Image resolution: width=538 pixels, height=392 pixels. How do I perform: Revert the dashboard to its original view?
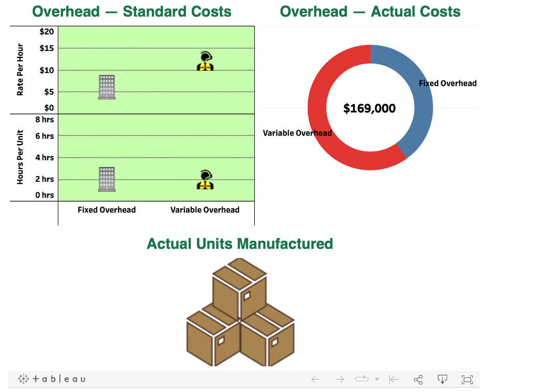394,379
